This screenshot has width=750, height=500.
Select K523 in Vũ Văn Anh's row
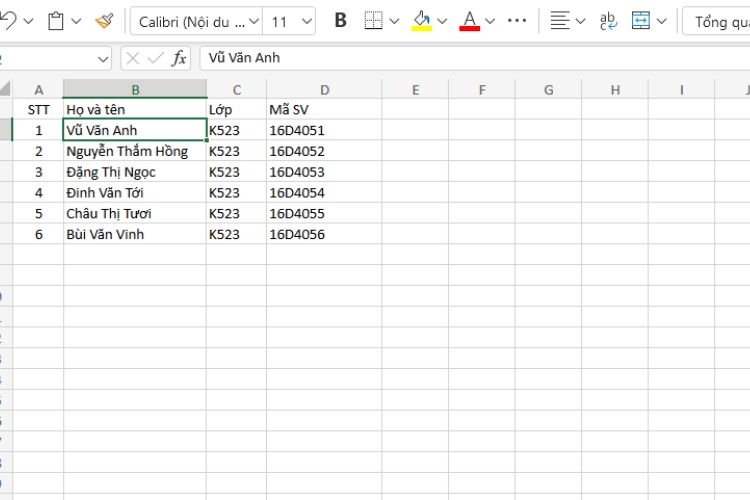[237, 130]
